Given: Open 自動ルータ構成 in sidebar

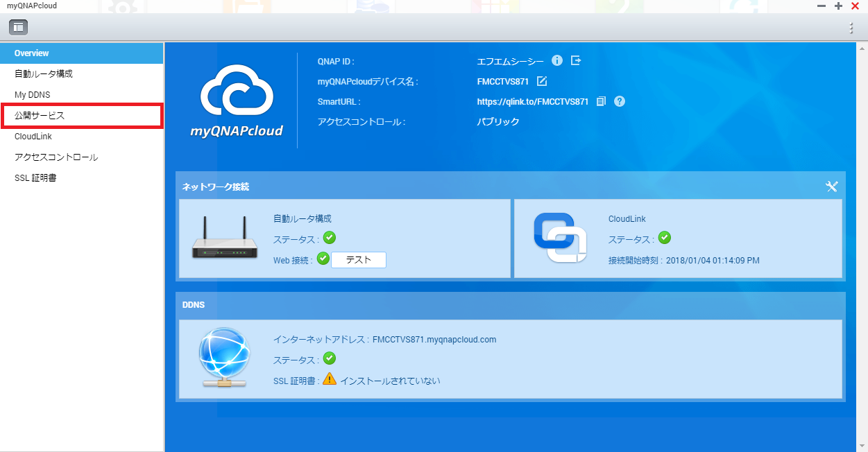Looking at the screenshot, I should coord(82,73).
